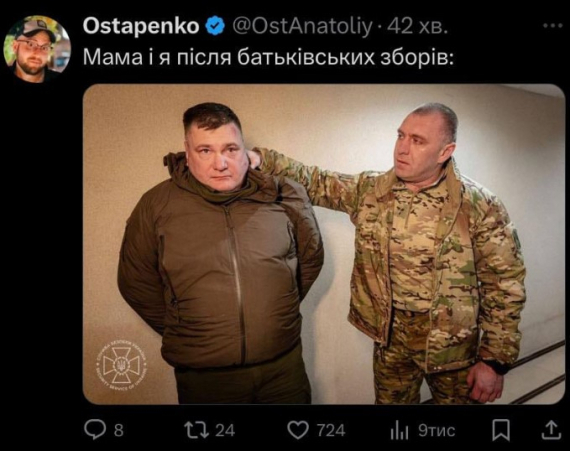The image size is (570, 451).
Task: Bookmark this tweet
Action: (501, 431)
